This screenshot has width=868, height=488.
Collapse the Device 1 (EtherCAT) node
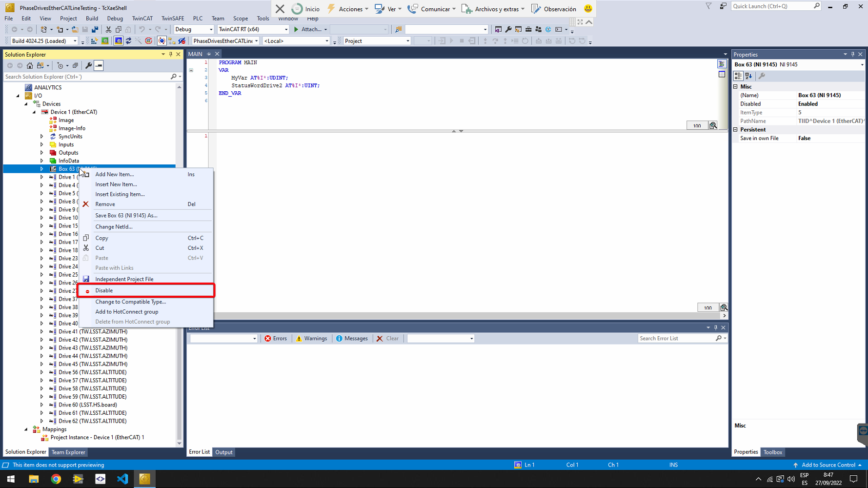[34, 112]
